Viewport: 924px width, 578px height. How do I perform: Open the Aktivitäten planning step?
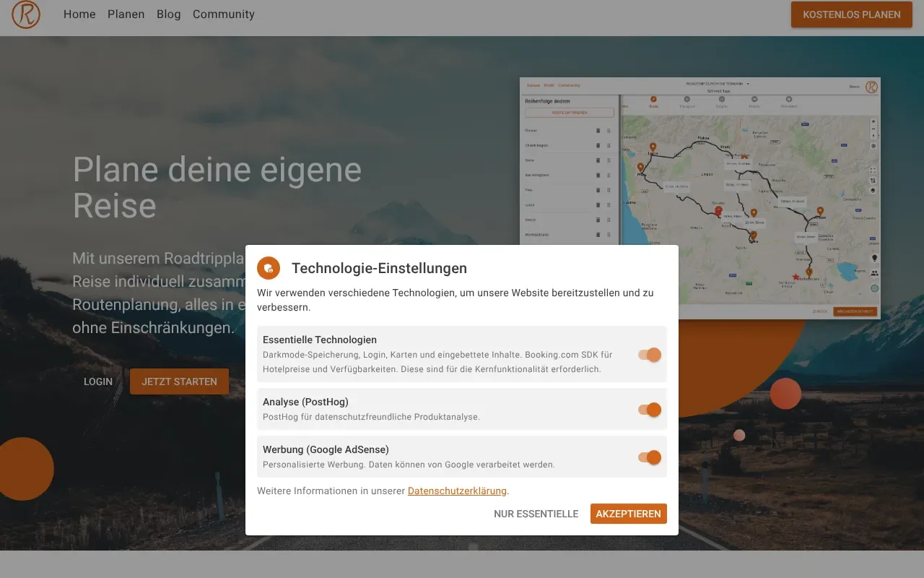[788, 100]
